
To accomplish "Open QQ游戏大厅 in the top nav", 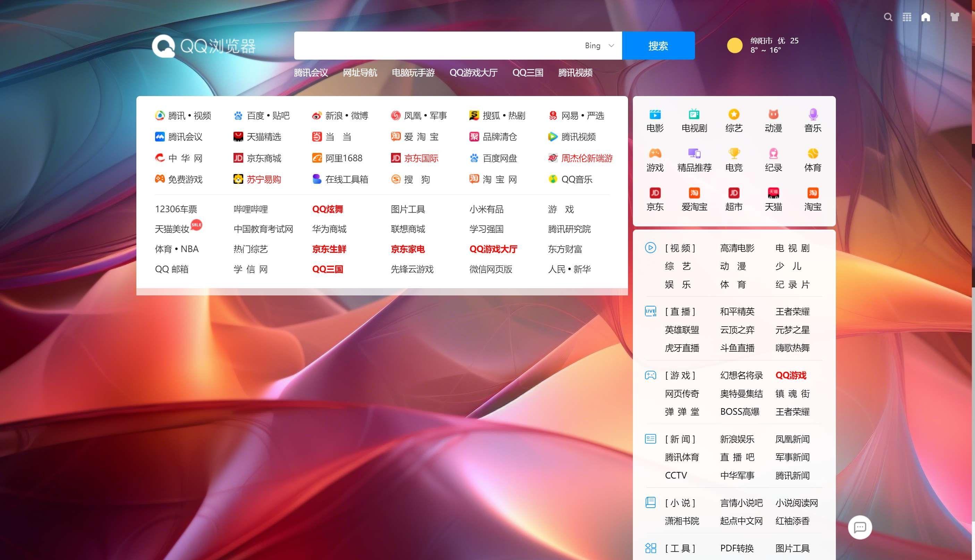I will pos(473,73).
